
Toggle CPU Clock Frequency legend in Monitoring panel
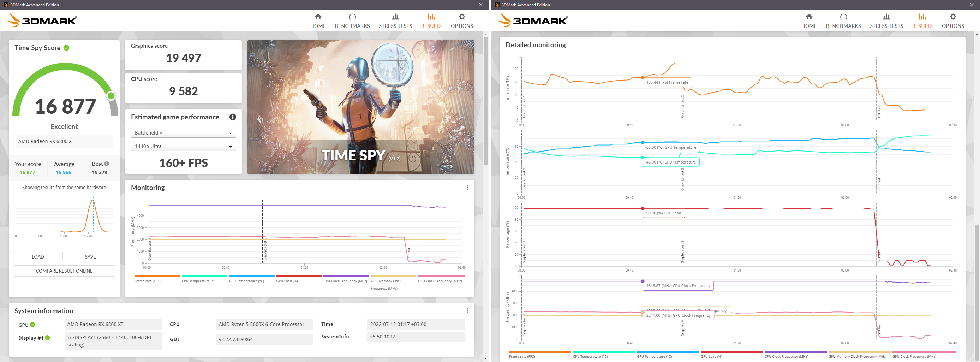[346, 279]
